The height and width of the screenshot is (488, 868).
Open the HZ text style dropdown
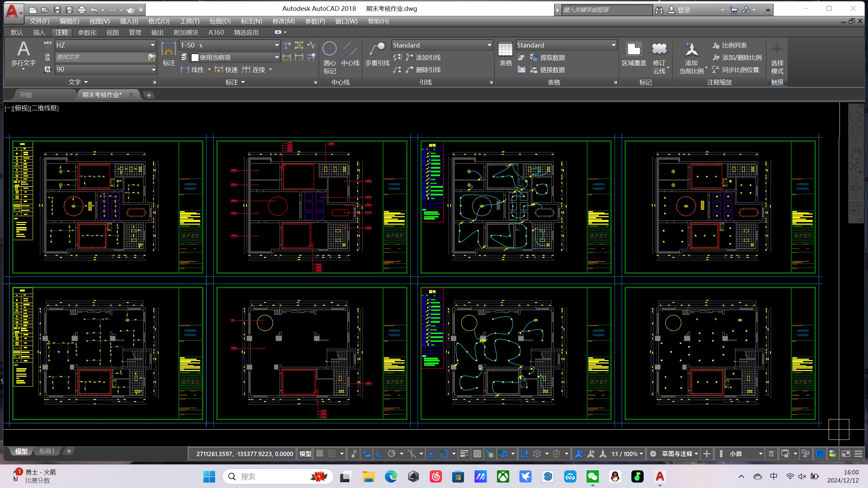[x=153, y=45]
